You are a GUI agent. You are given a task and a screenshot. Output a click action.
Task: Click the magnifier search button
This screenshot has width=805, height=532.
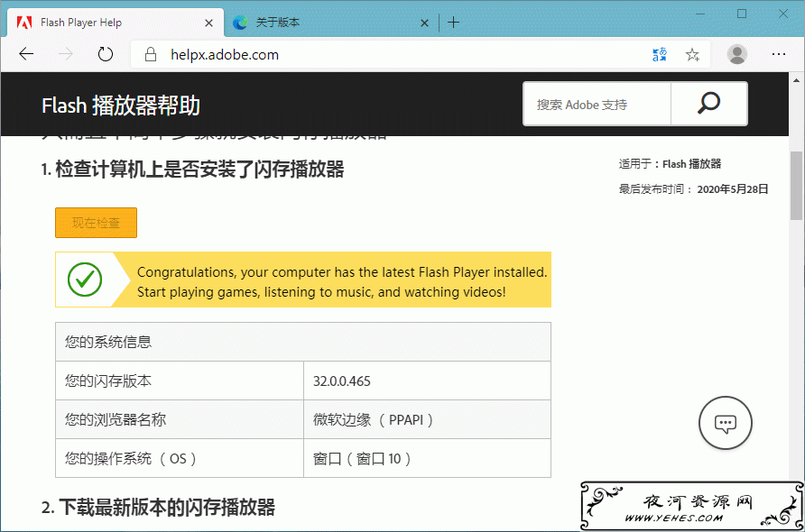(x=709, y=104)
